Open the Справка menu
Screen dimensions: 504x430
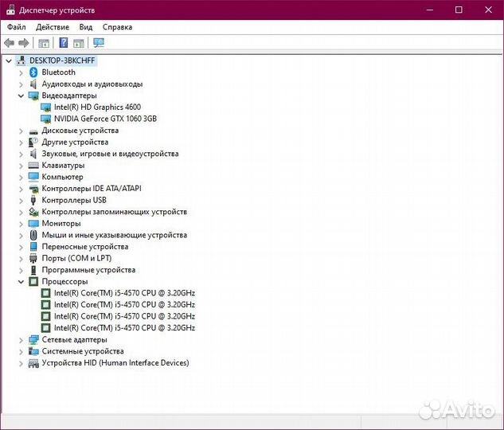(x=117, y=27)
